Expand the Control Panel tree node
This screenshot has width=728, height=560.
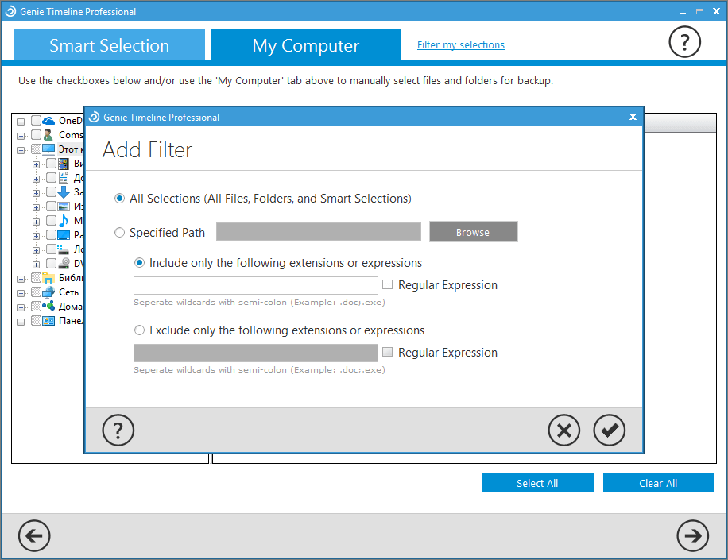click(x=21, y=322)
